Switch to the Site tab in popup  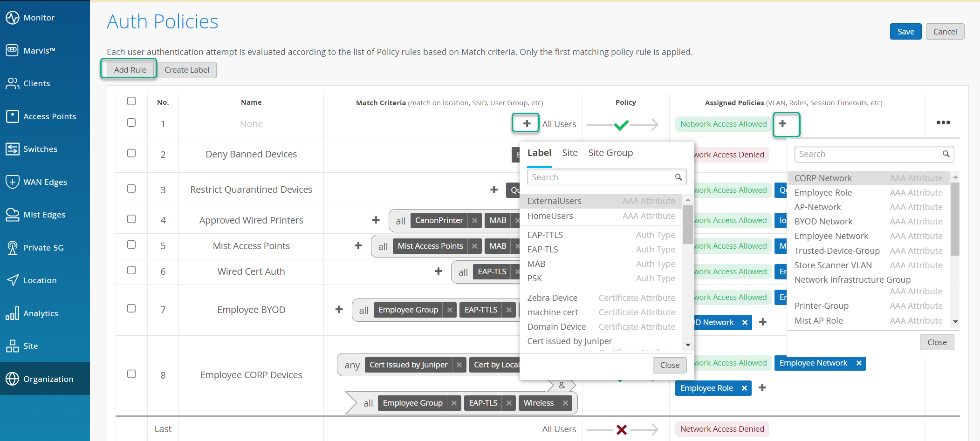(569, 153)
